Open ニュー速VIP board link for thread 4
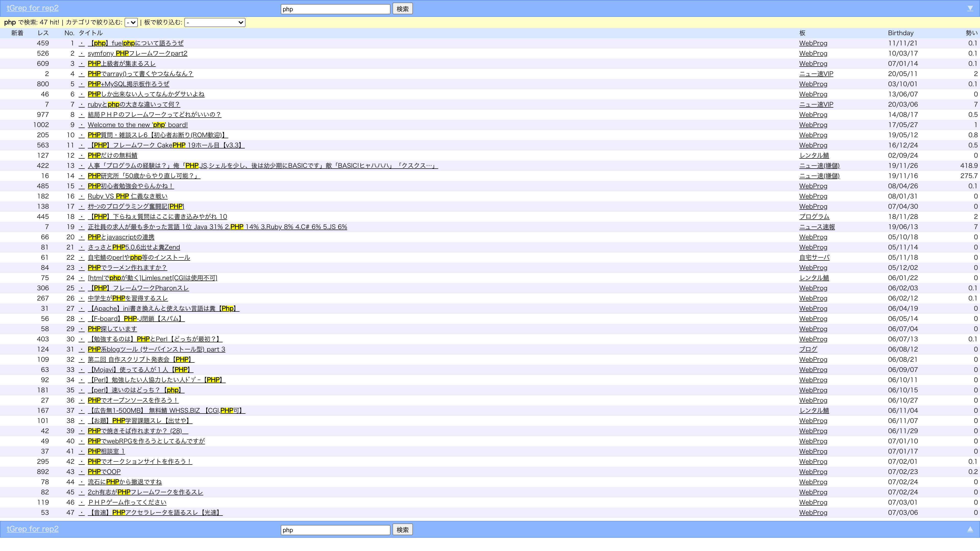The image size is (980, 551). [816, 74]
